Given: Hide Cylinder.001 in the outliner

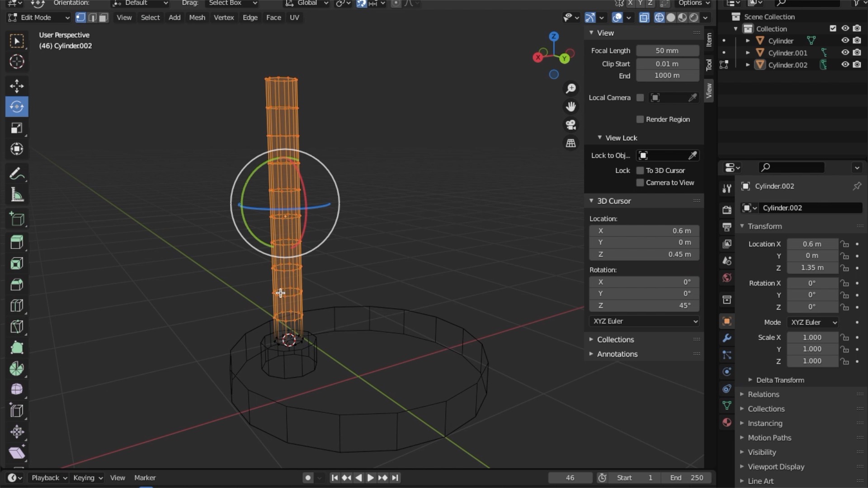Looking at the screenshot, I should (844, 52).
